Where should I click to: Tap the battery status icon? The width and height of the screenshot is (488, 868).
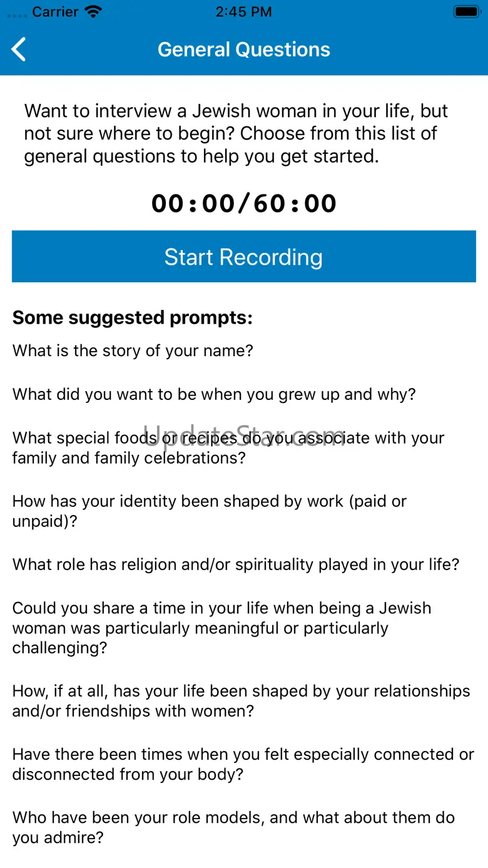[x=466, y=12]
